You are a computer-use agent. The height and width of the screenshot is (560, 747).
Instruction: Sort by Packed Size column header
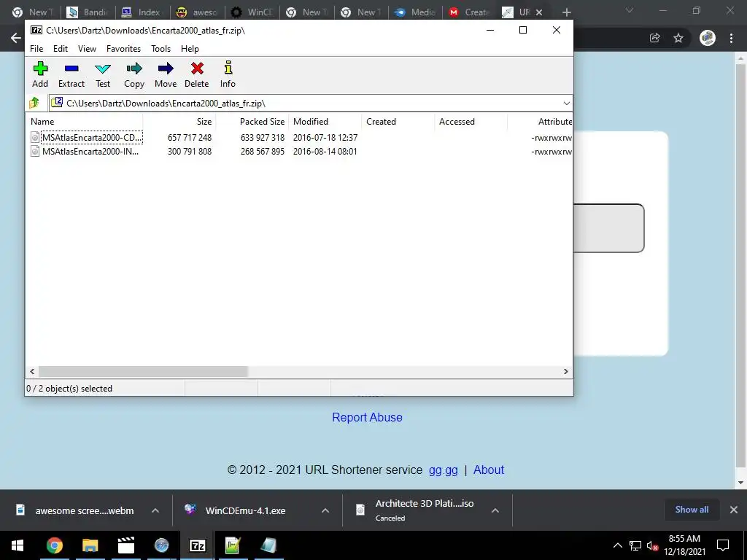pos(252,122)
